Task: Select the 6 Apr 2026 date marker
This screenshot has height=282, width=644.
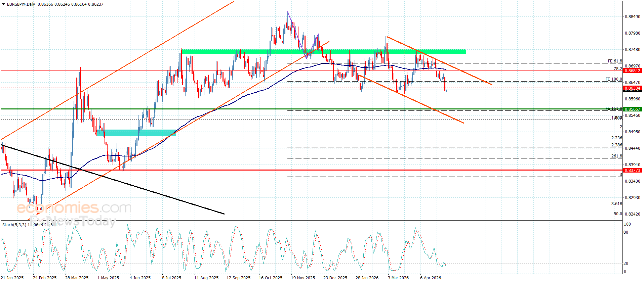Action: (x=430, y=278)
